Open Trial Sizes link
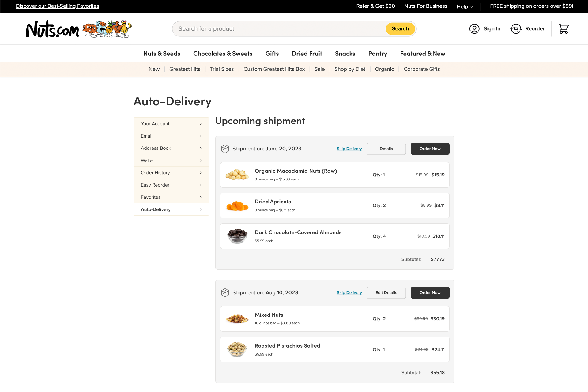This screenshot has height=392, width=588. [x=222, y=69]
